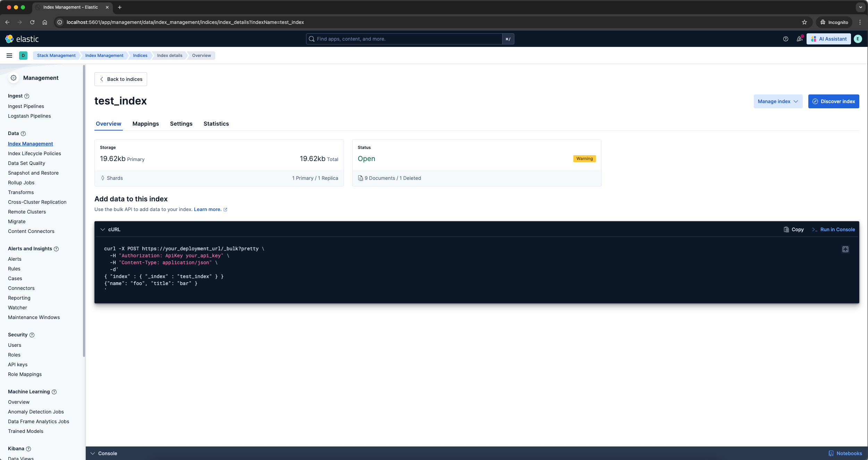Click the help question mark icon
This screenshot has width=868, height=460.
pyautogui.click(x=785, y=39)
